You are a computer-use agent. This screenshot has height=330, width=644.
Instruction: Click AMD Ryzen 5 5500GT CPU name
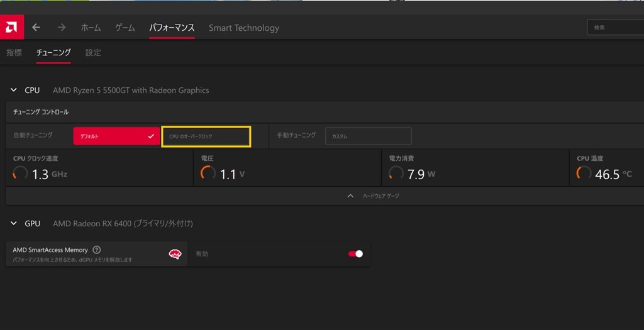pos(131,91)
